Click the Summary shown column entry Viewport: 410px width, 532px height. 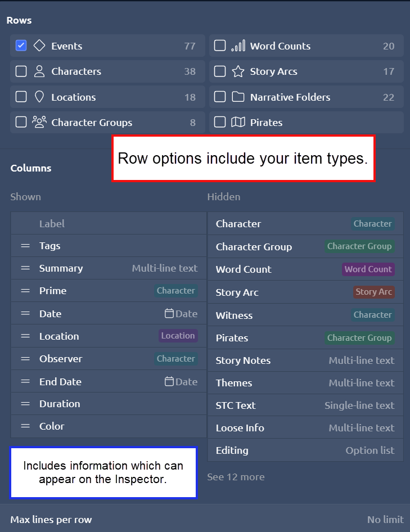61,268
